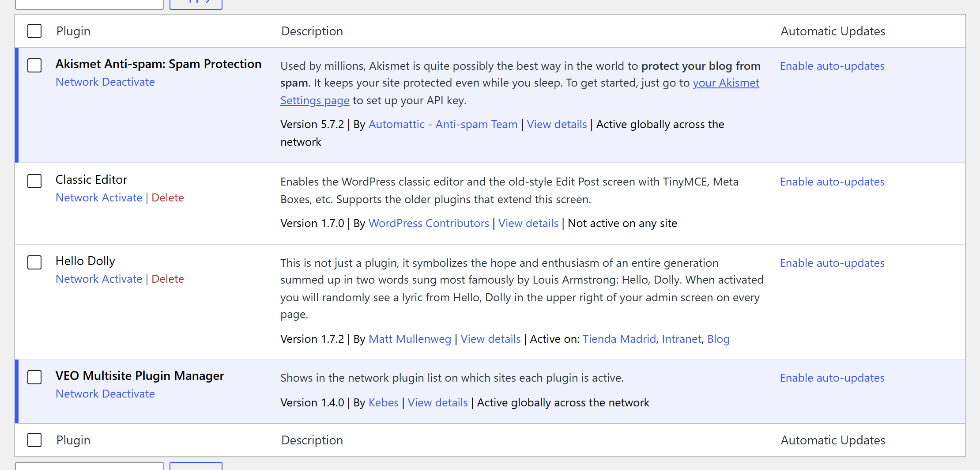Image resolution: width=980 pixels, height=470 pixels.
Task: Delete the Hello Dolly plugin
Action: [x=168, y=279]
